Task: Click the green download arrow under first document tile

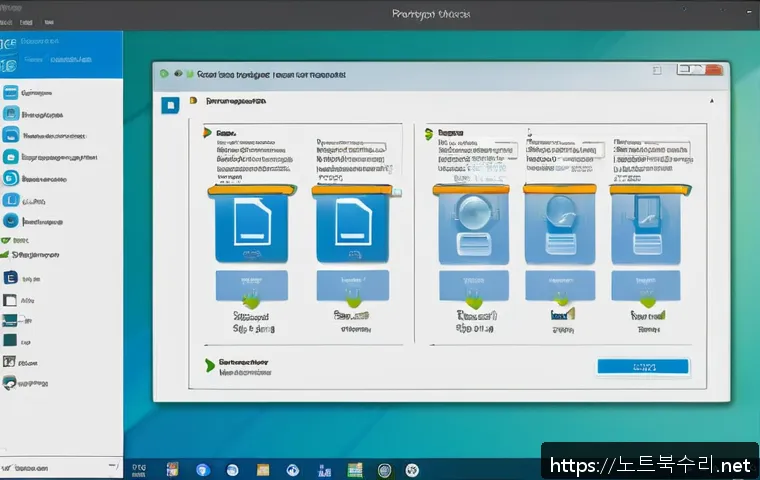Action: point(250,299)
